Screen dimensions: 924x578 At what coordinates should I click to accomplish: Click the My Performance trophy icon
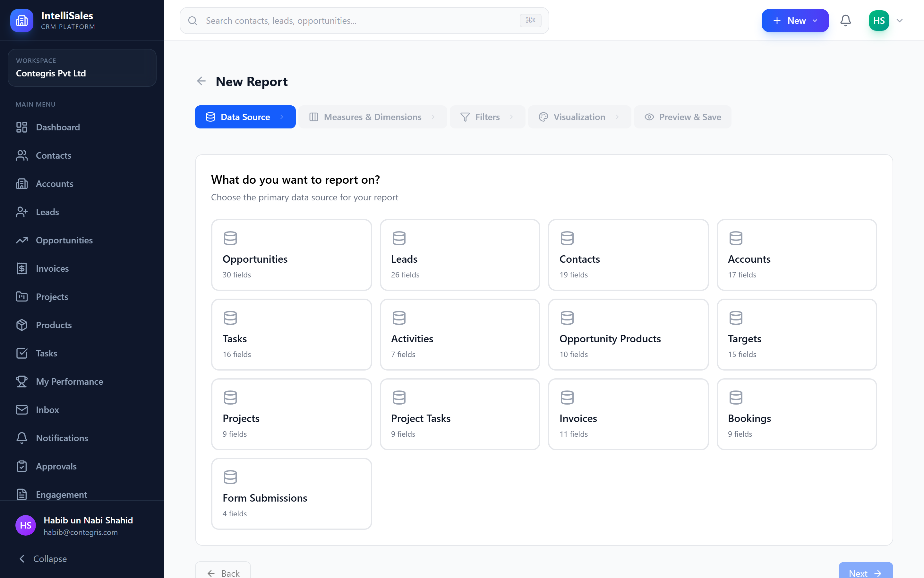coord(22,381)
